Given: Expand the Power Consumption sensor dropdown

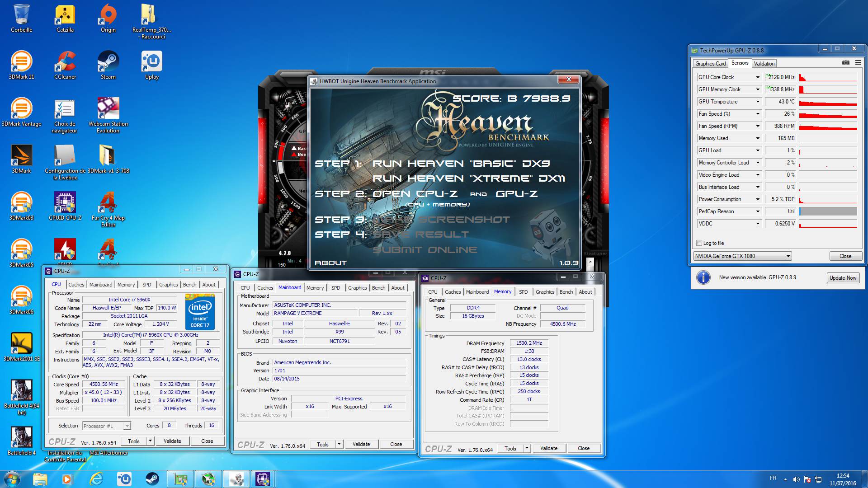Looking at the screenshot, I should (x=758, y=199).
